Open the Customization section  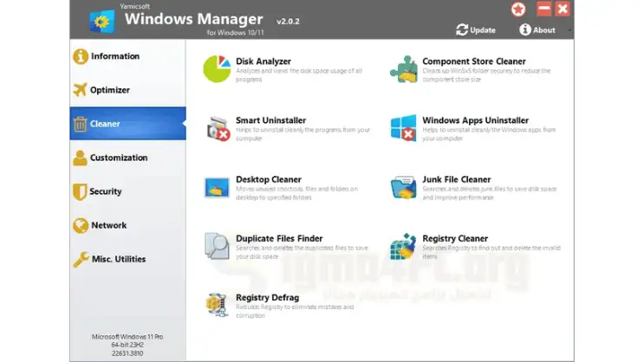tap(127, 158)
